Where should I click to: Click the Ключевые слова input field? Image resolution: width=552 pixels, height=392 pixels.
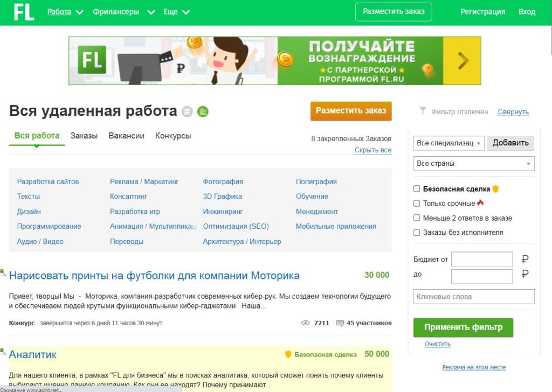tap(474, 297)
